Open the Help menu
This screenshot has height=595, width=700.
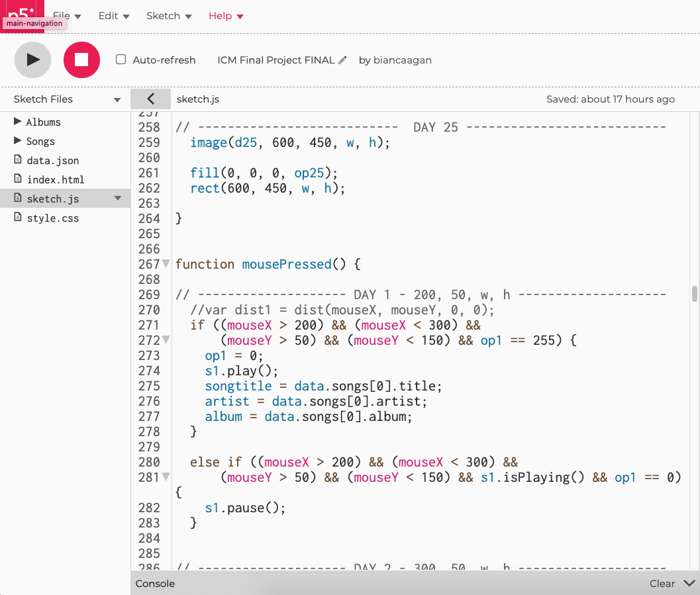click(226, 16)
